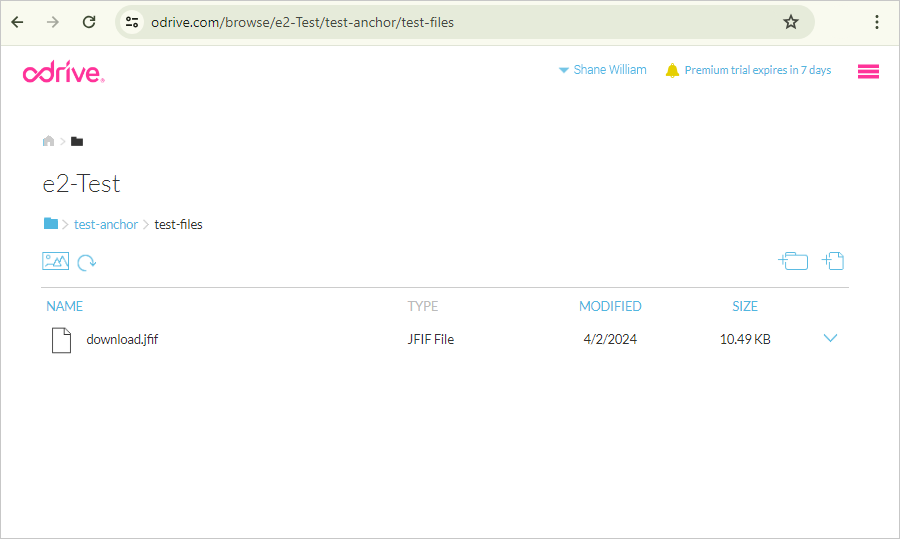This screenshot has height=539, width=900.
Task: Click the 4/2/2024 modified date
Action: [610, 339]
